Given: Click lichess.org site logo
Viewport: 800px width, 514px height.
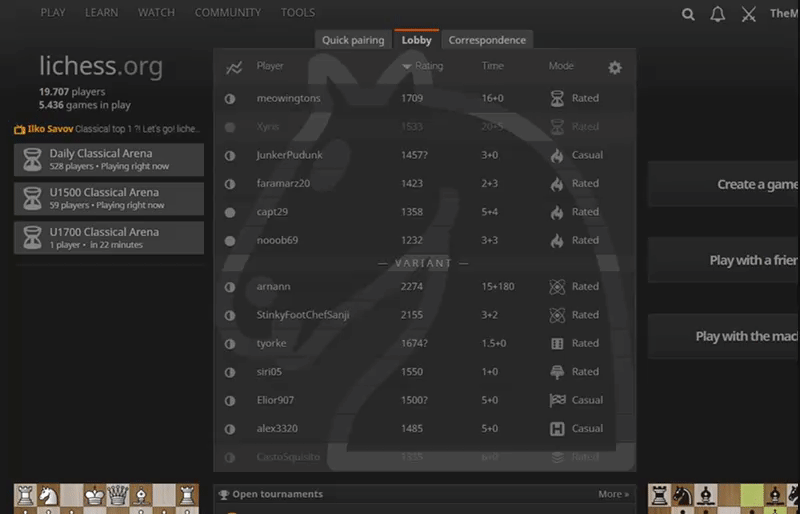Looking at the screenshot, I should click(101, 66).
